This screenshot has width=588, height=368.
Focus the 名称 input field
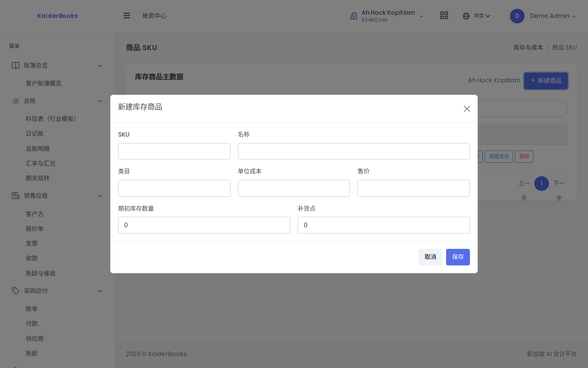point(354,151)
